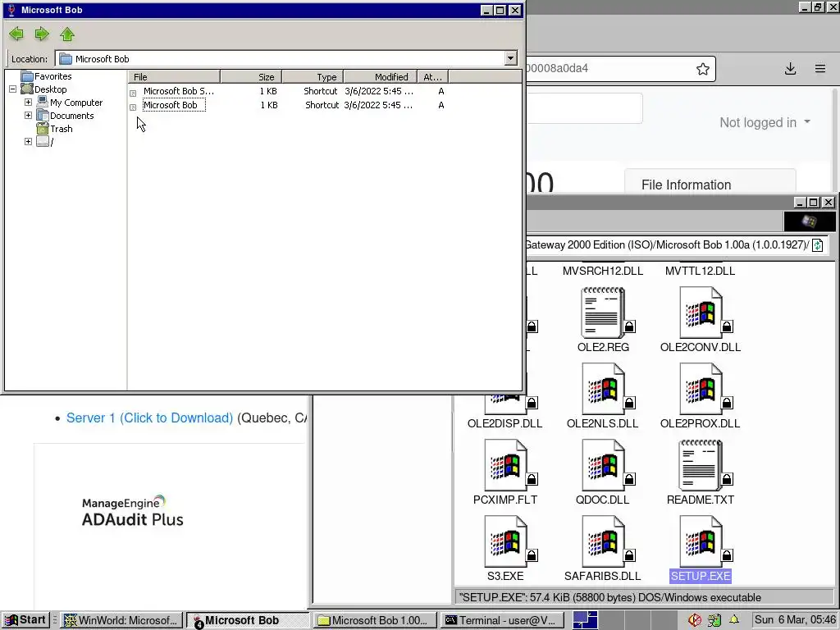Click the OLE2PROX.DLL file icon
This screenshot has width=840, height=630.
point(701,390)
